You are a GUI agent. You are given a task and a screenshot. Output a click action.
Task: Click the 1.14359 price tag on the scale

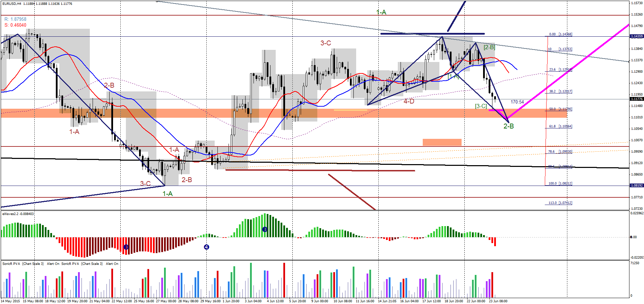(x=637, y=36)
